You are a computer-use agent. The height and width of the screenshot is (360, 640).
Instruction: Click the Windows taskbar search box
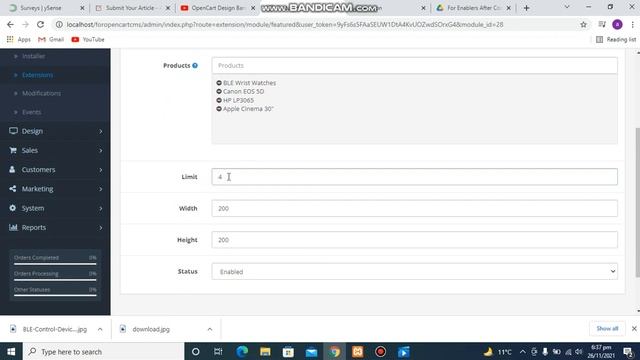pyautogui.click(x=103, y=351)
